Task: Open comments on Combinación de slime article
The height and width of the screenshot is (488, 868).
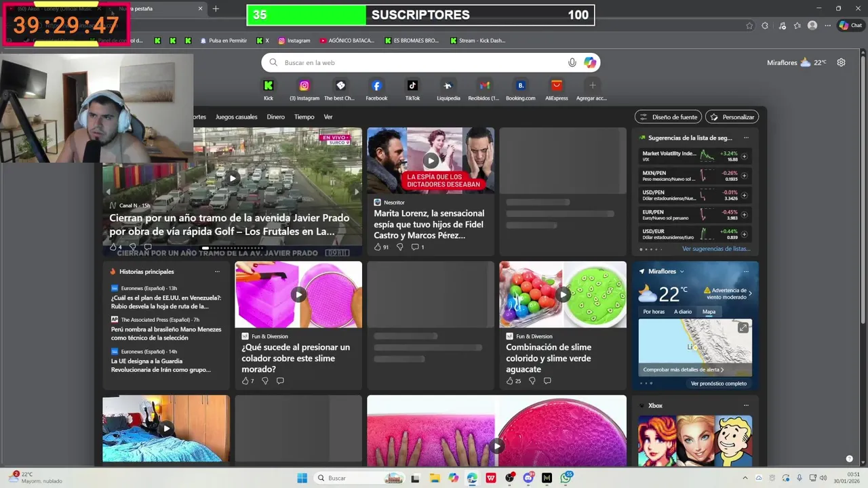Action: coord(547,381)
